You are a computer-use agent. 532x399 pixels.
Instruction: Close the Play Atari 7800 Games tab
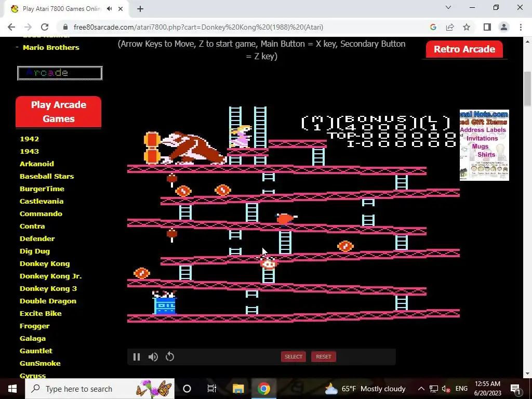(121, 9)
